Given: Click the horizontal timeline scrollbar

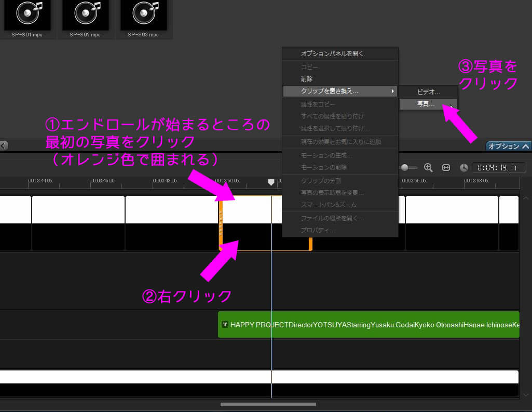Looking at the screenshot, I should point(268,404).
